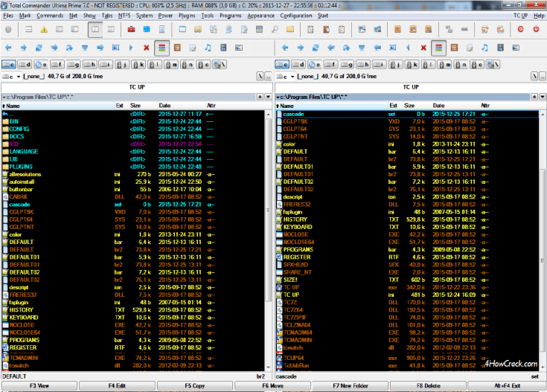Select network drive button in right drive bar
Viewport: 547px width, 392px height.
493,65
